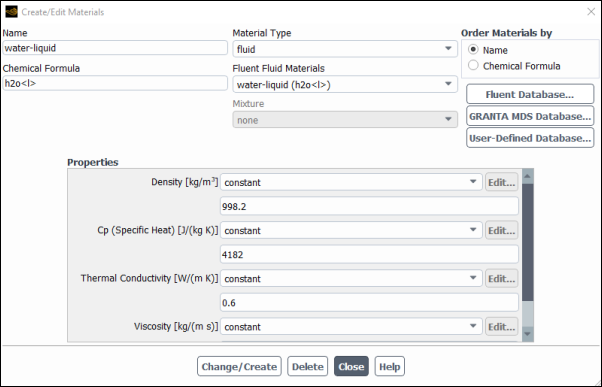
Task: Expand the Fluent Fluid Materials list
Action: pos(345,84)
